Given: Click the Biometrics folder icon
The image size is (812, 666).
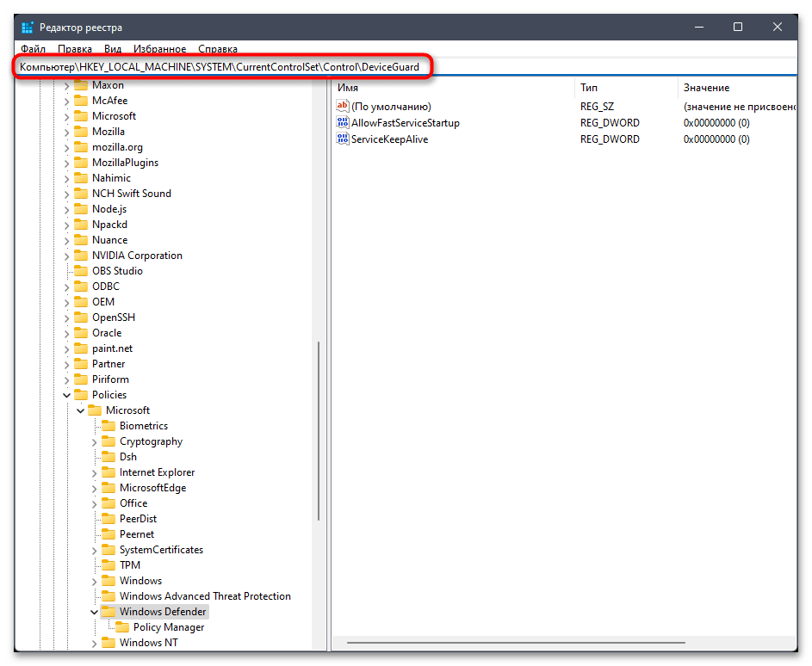Looking at the screenshot, I should pyautogui.click(x=108, y=426).
